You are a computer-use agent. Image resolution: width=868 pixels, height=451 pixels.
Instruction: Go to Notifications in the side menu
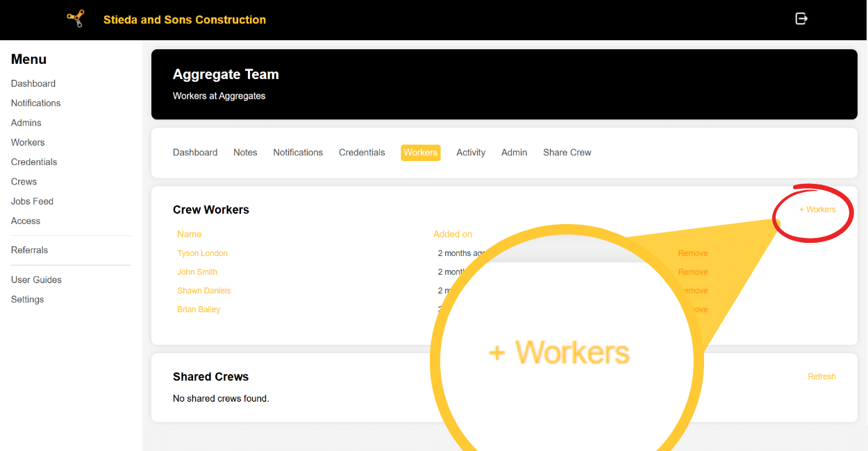point(36,103)
